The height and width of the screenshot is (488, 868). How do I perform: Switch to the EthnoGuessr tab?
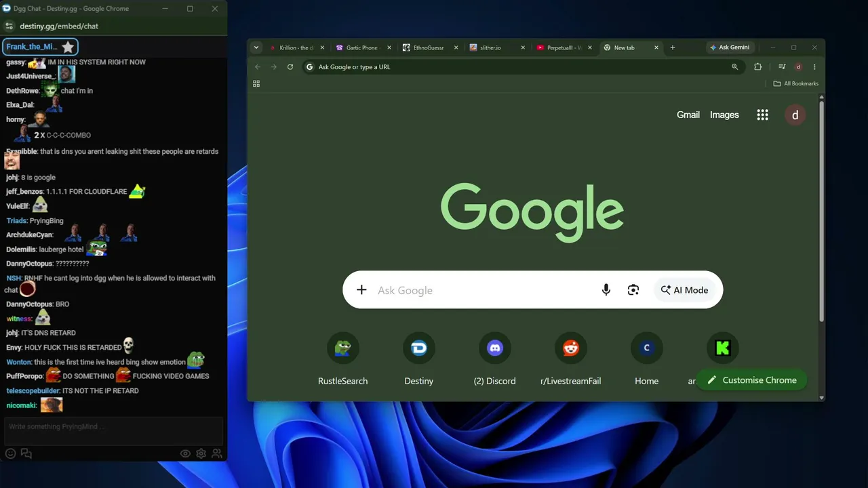pyautogui.click(x=427, y=47)
